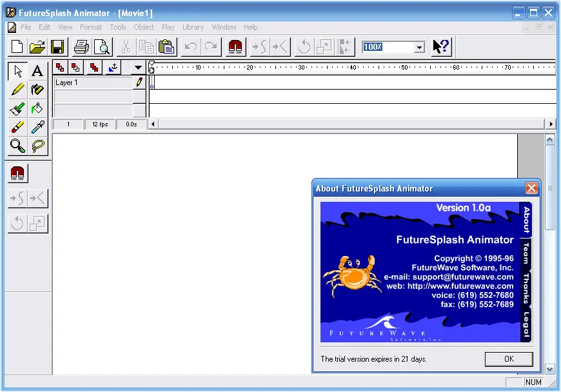
Task: Select the Brush tool
Action: [x=18, y=108]
